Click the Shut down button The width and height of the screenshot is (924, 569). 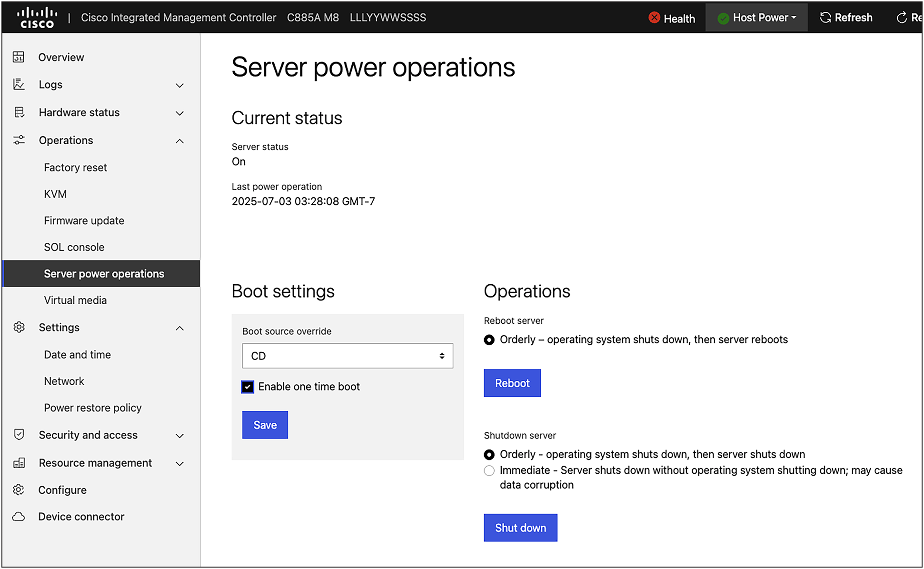pos(520,528)
